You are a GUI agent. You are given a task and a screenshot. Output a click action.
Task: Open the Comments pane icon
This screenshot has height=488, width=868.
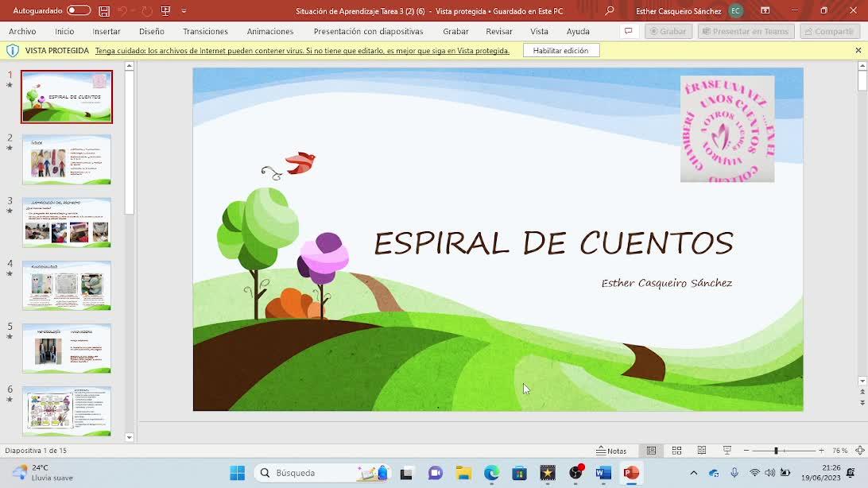[628, 31]
